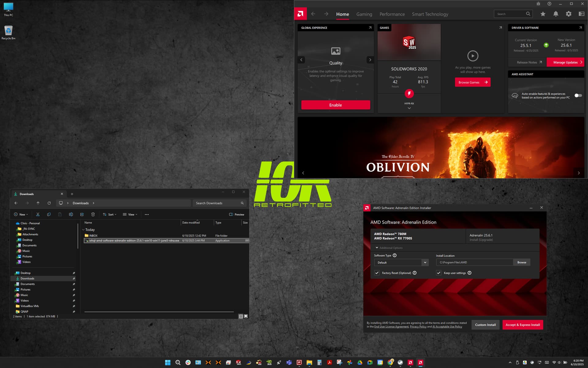Click Browse Games button

click(x=473, y=82)
